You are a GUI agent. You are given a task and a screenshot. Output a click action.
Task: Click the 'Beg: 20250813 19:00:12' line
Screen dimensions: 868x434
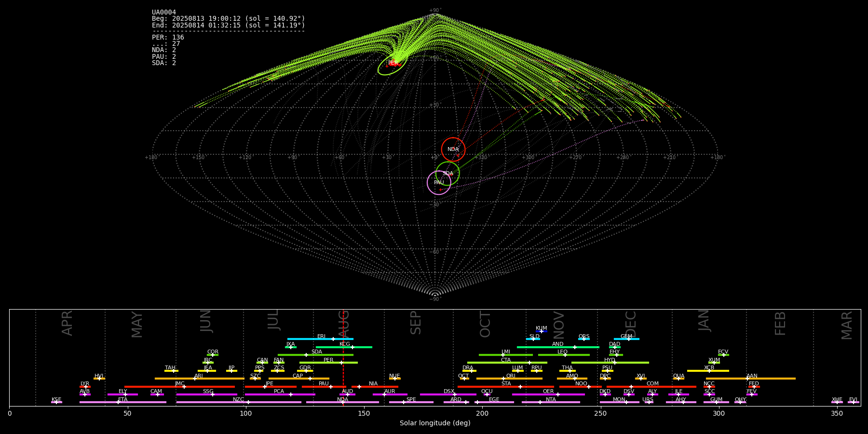(x=229, y=19)
